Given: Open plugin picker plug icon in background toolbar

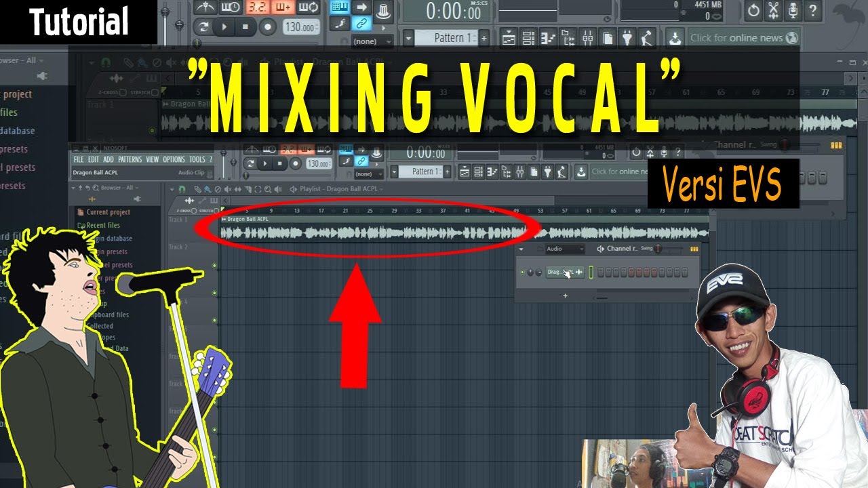Looking at the screenshot, I should coord(627,38).
